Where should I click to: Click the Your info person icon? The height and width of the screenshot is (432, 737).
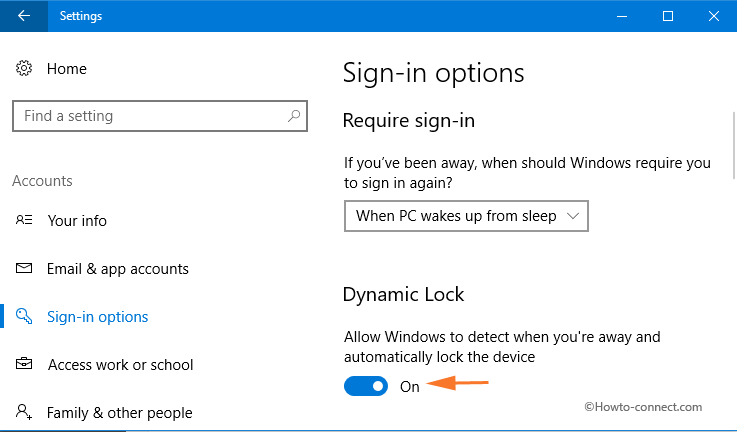point(24,221)
